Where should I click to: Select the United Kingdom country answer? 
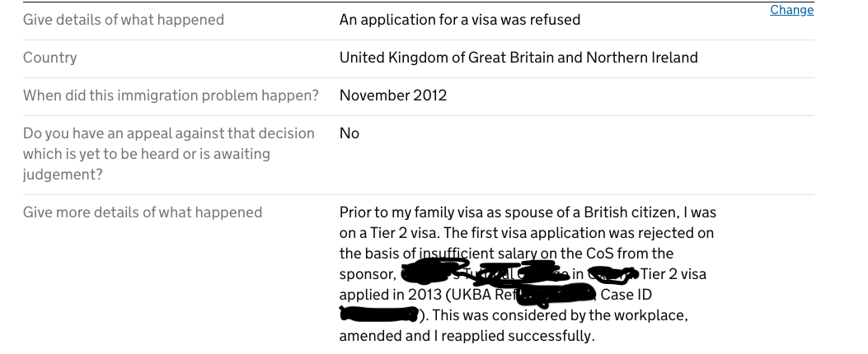(x=518, y=58)
